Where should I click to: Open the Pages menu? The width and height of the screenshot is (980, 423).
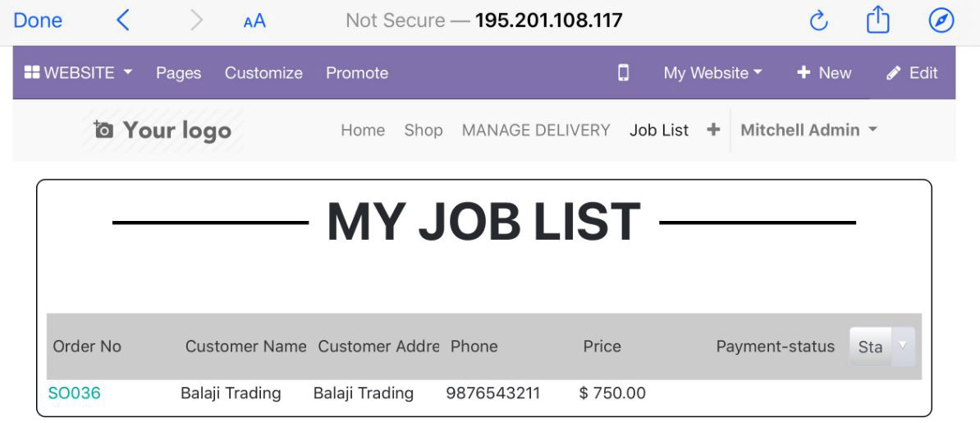(x=179, y=72)
